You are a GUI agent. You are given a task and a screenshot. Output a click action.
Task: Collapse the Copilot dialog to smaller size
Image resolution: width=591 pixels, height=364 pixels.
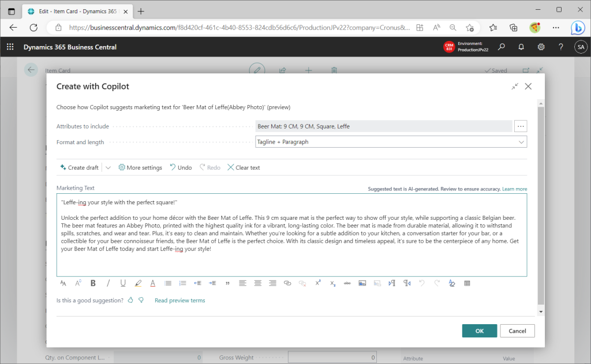coord(515,87)
